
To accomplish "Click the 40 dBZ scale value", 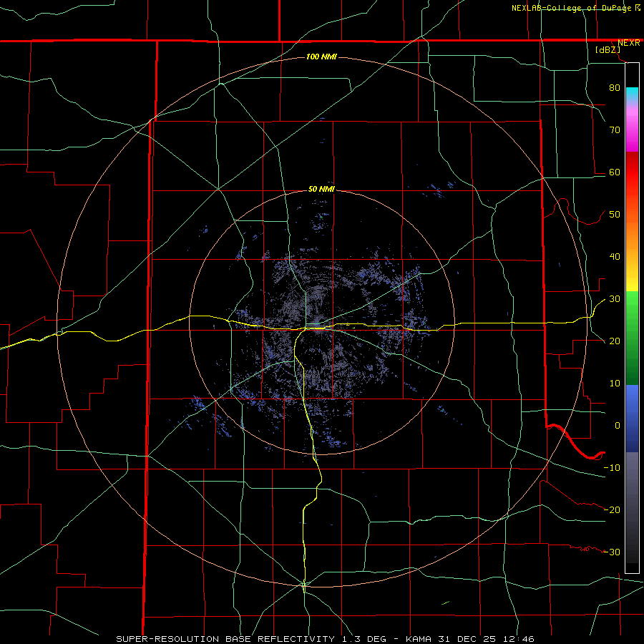I will coord(615,257).
